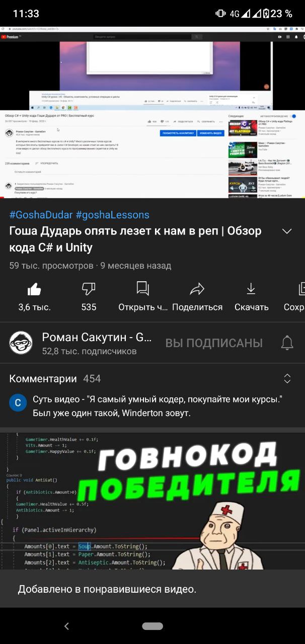Toggle subscription via ВЫ ПОДПИСАНЫ

[x=214, y=343]
